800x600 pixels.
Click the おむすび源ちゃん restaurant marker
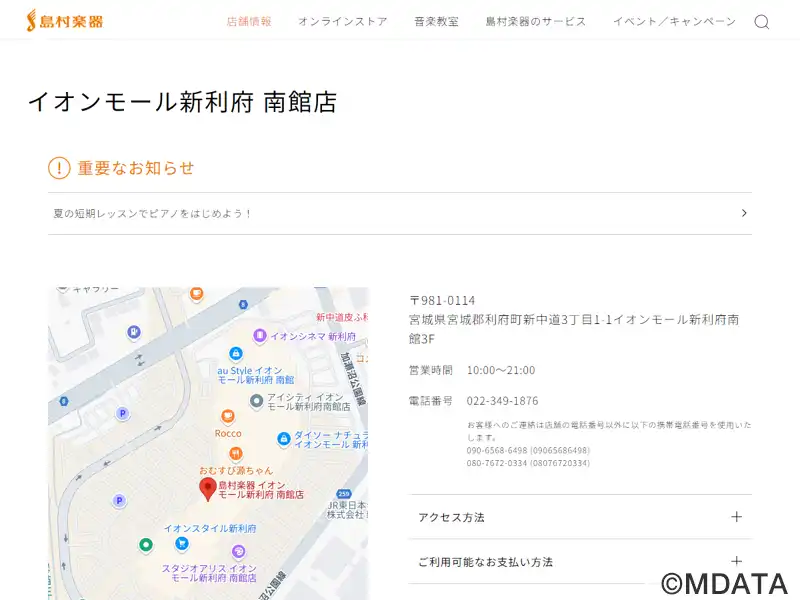235,453
